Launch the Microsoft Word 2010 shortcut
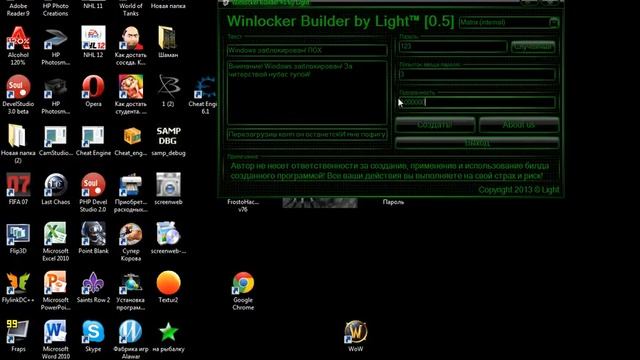The height and width of the screenshot is (360, 640). pos(56,332)
